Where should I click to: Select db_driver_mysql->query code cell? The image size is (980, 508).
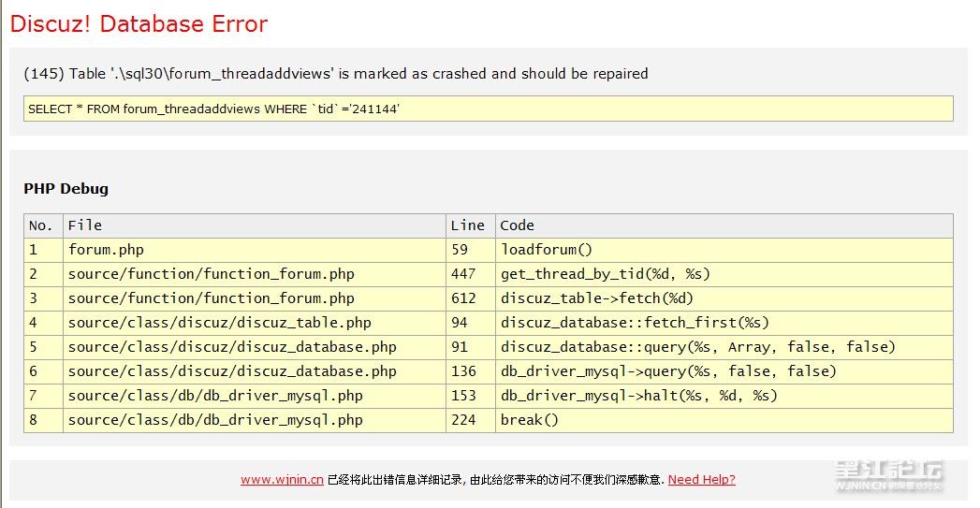pos(724,371)
